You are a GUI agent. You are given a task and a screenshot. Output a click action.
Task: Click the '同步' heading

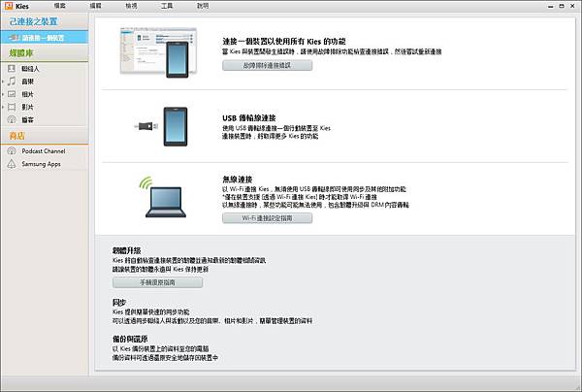click(x=119, y=303)
